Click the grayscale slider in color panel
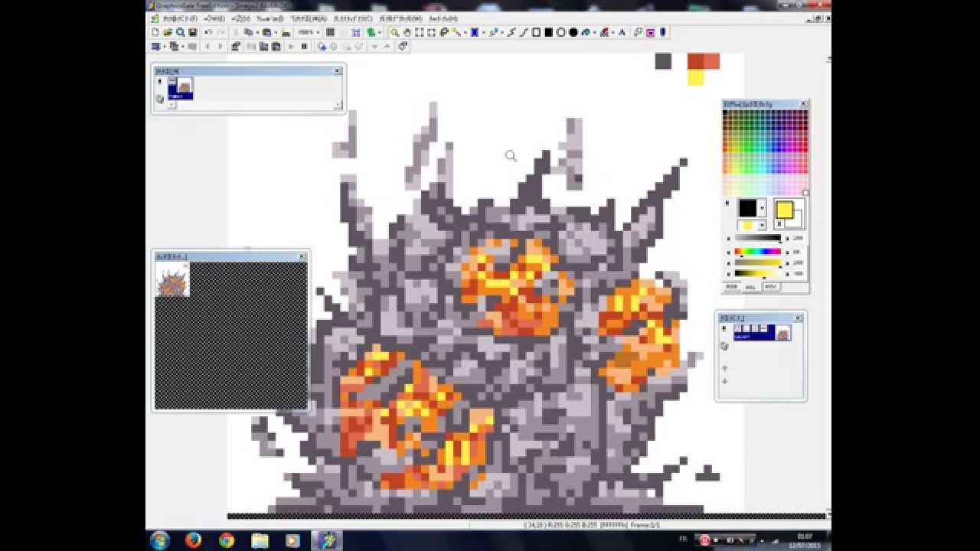 coord(758,237)
